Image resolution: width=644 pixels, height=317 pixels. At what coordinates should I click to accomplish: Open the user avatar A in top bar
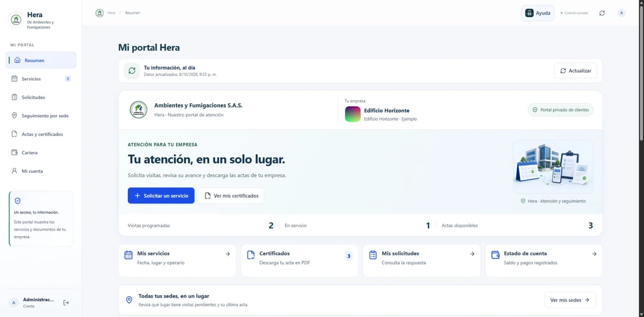point(621,13)
